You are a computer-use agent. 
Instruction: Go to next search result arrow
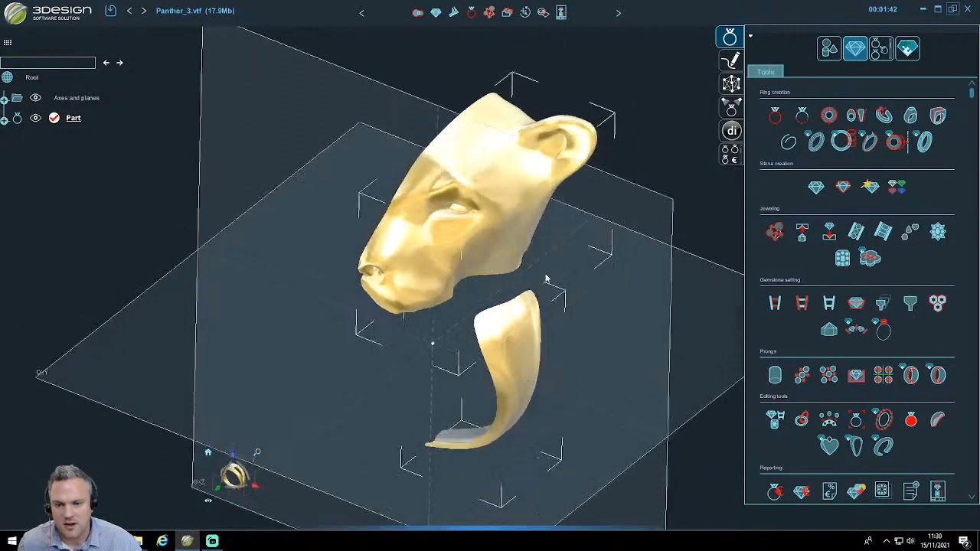119,63
